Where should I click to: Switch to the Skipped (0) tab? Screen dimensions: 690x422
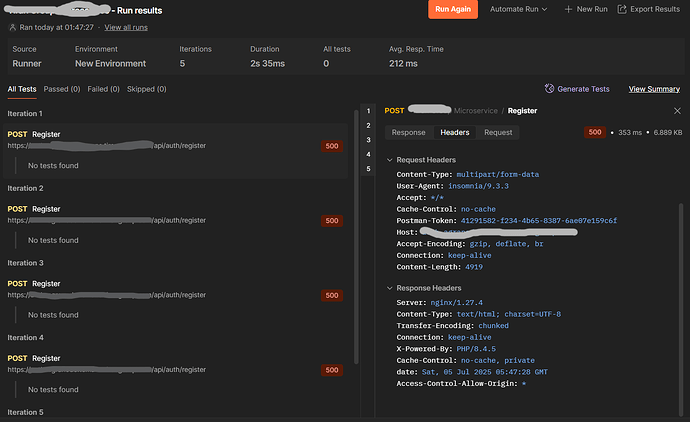pos(147,89)
